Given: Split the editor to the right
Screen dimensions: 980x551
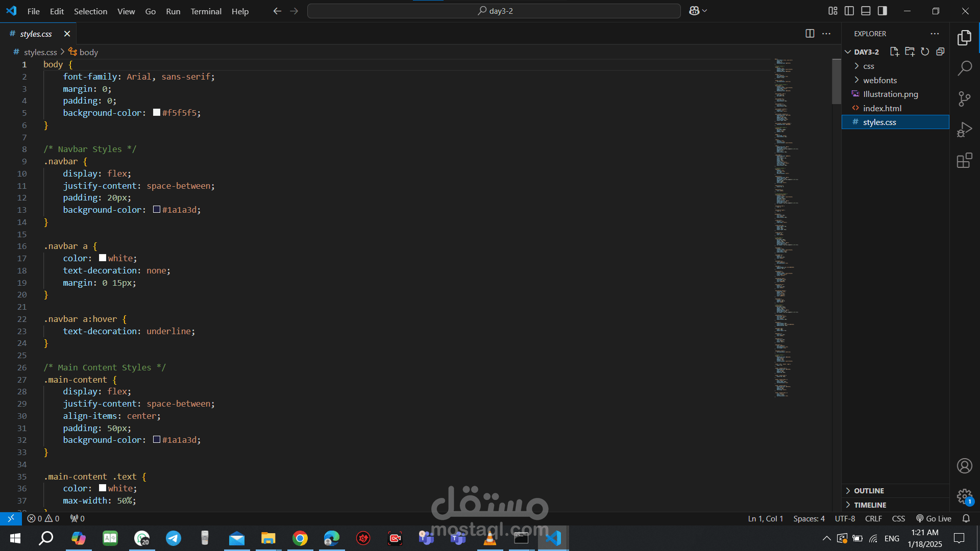Looking at the screenshot, I should click(810, 34).
